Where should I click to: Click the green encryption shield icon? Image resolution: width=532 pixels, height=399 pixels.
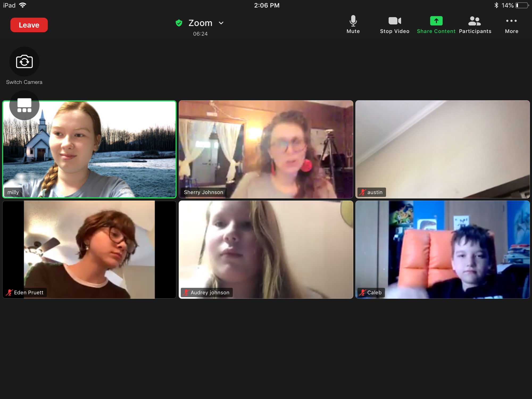click(179, 23)
